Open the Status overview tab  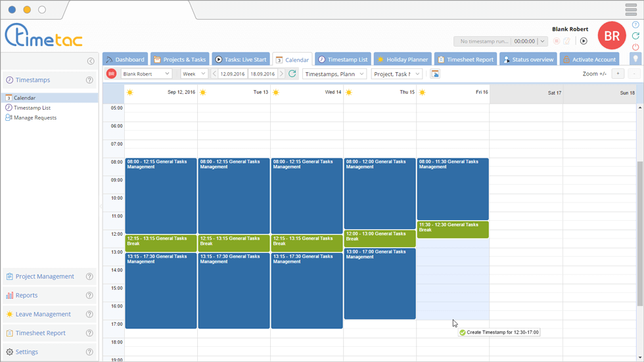pyautogui.click(x=528, y=59)
